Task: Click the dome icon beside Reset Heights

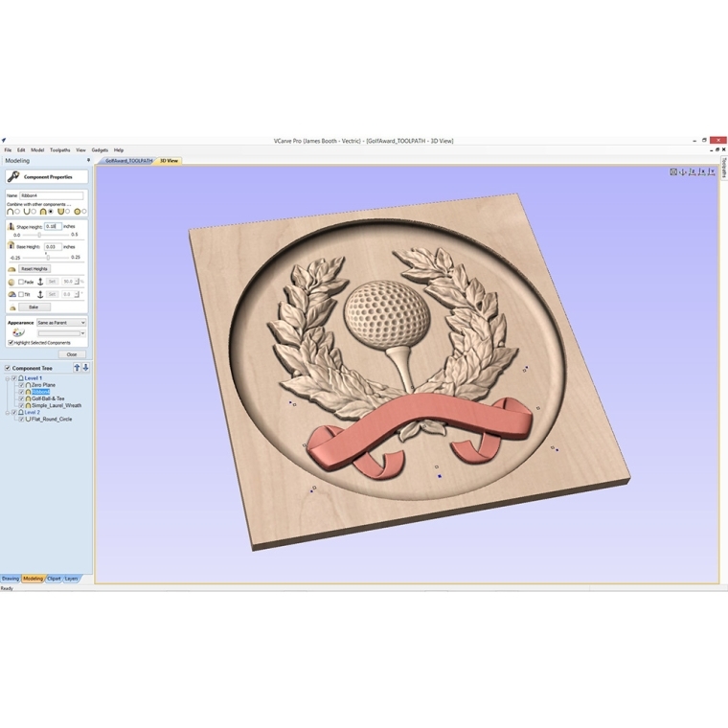Action: click(x=11, y=269)
